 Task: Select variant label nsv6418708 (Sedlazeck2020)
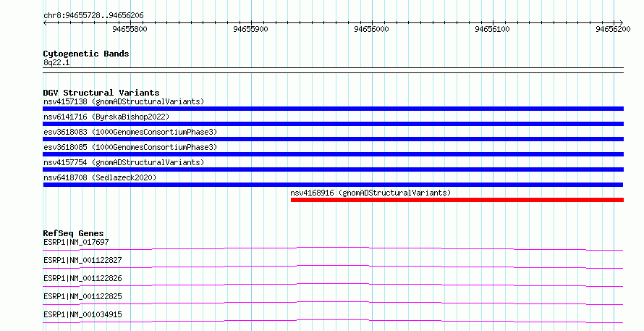[x=100, y=177]
